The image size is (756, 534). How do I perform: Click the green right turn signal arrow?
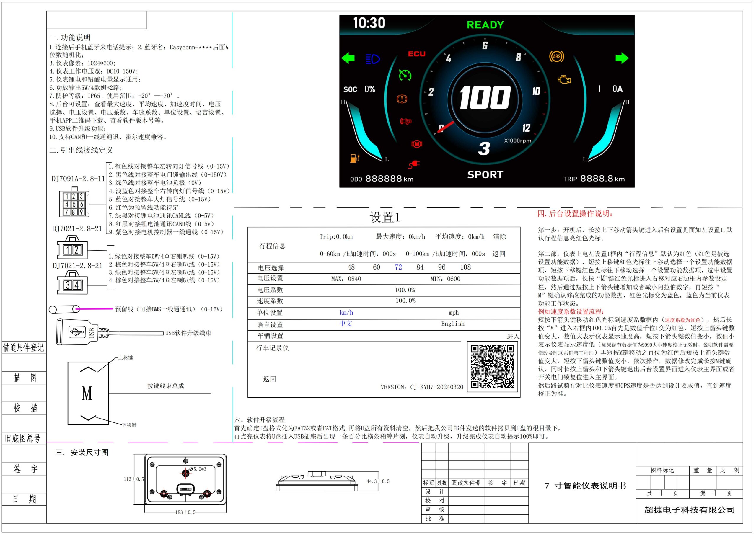tap(622, 58)
